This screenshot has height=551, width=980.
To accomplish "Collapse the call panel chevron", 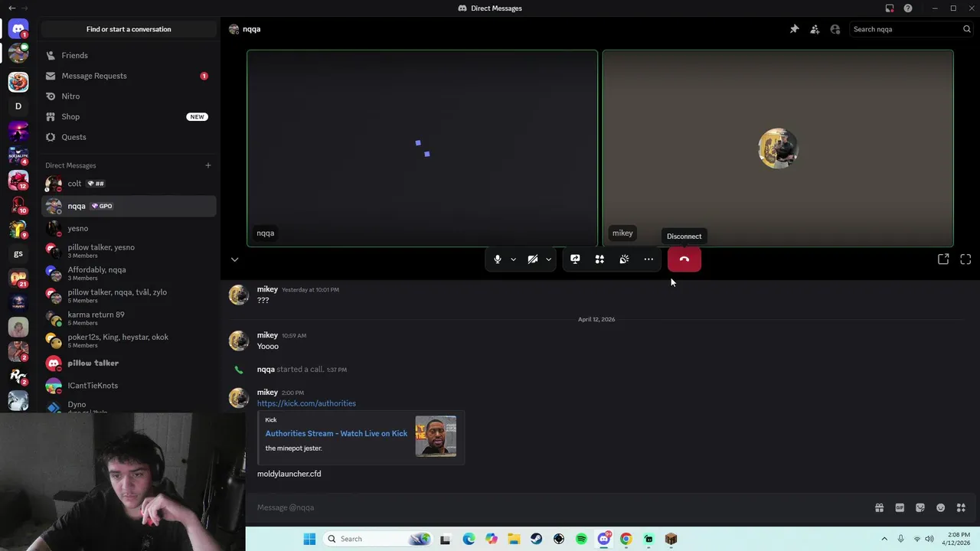I will click(x=234, y=259).
